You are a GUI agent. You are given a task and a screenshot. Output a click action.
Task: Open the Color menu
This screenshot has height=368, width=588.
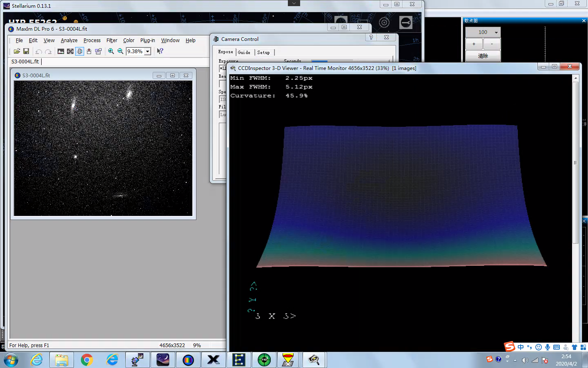click(x=129, y=40)
